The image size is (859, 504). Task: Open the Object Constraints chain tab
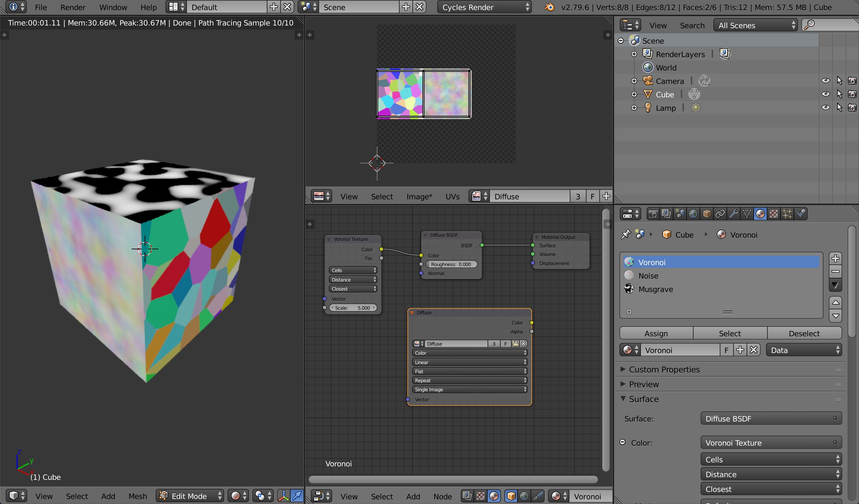click(x=720, y=214)
